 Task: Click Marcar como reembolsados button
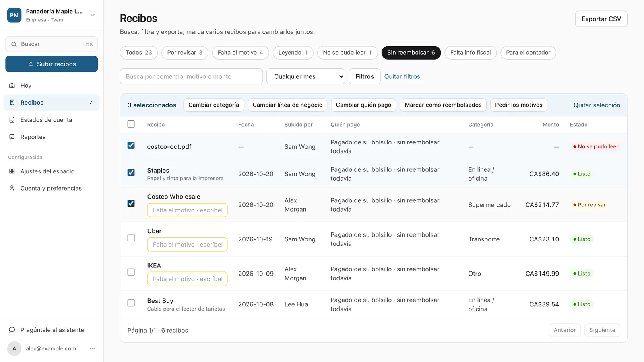443,105
